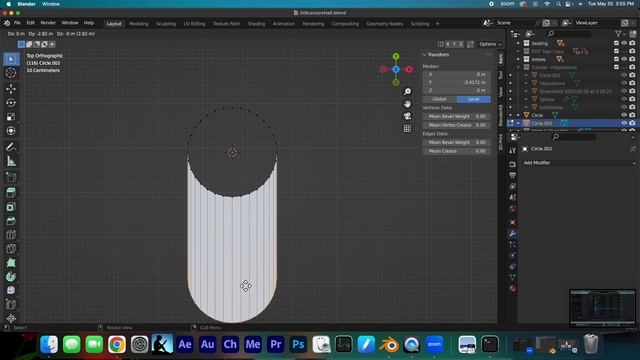The width and height of the screenshot is (640, 360).
Task: Open Google Chrome from the Dock
Action: point(117,345)
